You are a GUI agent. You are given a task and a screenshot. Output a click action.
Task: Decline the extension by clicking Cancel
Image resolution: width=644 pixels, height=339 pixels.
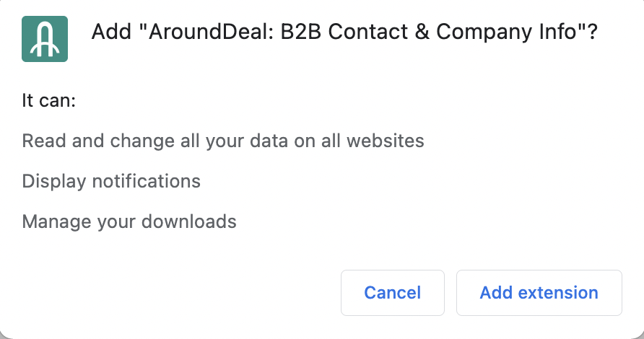[x=392, y=293]
